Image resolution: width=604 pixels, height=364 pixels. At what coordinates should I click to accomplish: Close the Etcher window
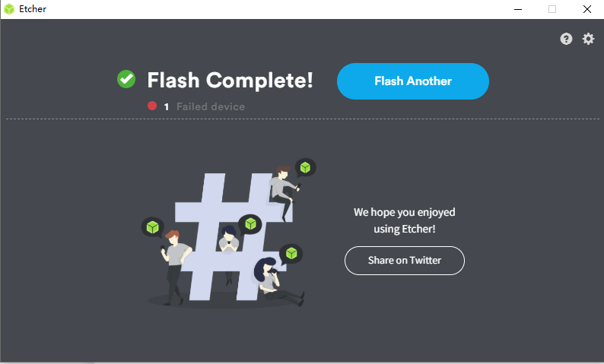click(x=587, y=9)
